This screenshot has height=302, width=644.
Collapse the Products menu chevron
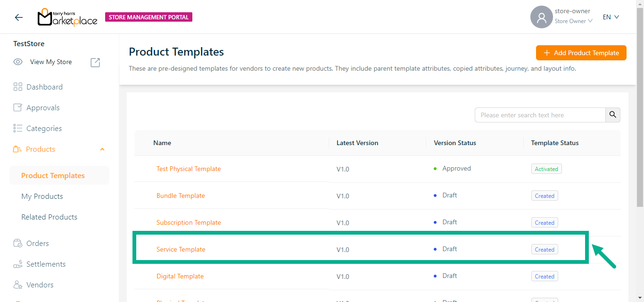pos(102,149)
